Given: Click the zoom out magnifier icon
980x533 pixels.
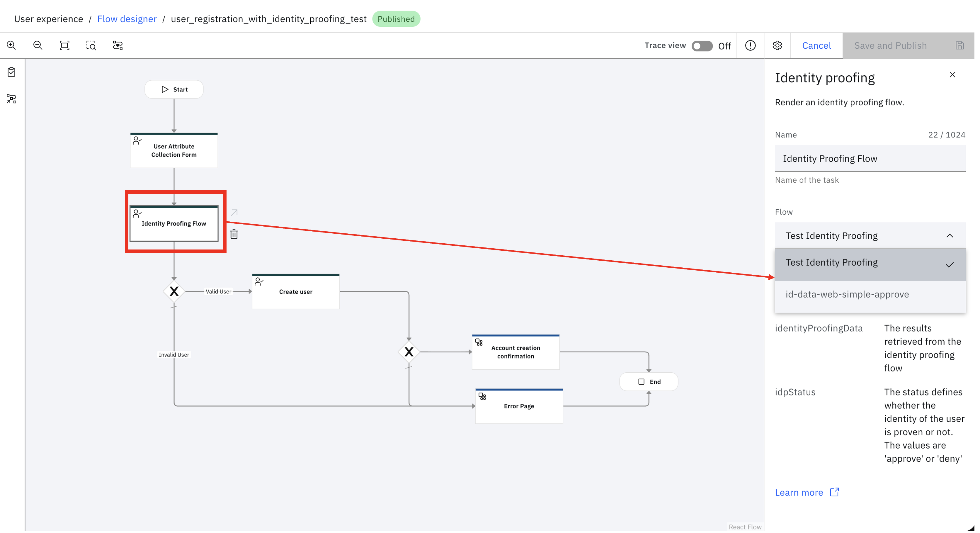Looking at the screenshot, I should tap(38, 45).
